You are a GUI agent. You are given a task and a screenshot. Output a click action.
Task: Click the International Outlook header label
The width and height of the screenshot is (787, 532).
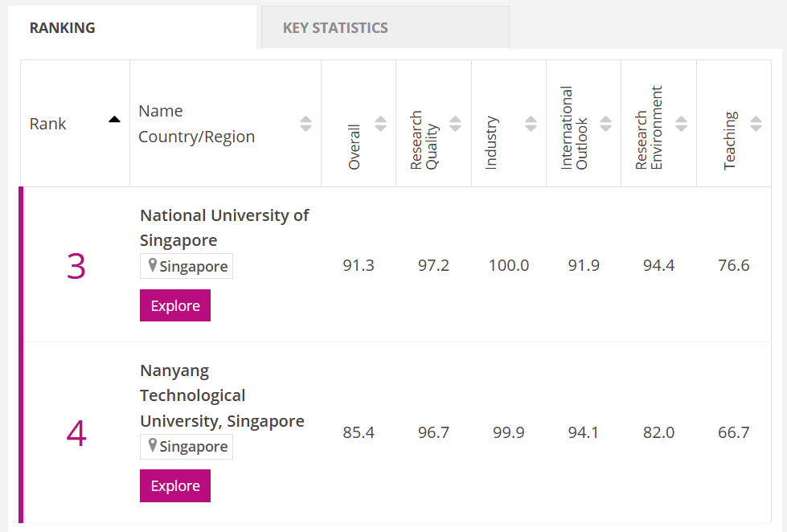574,128
